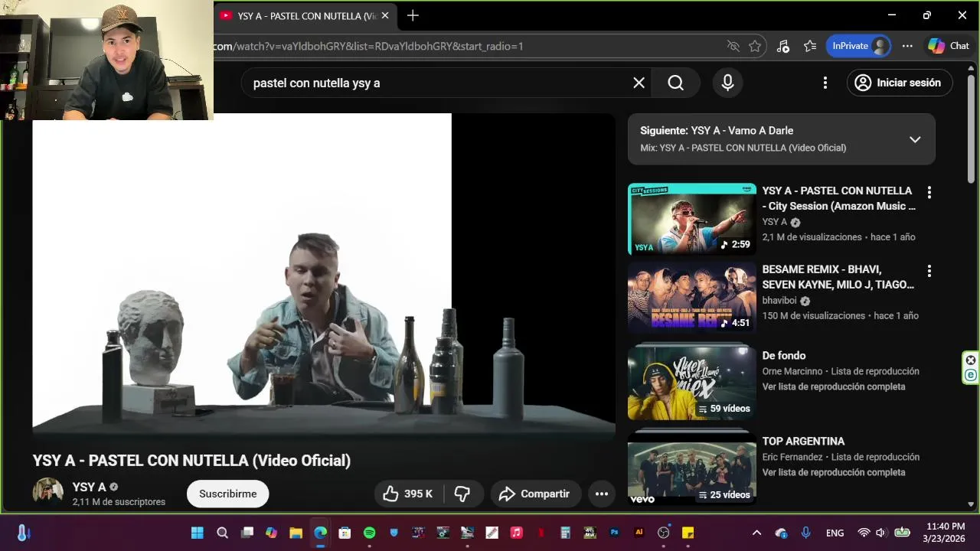The width and height of the screenshot is (980, 551).
Task: Switch to Microsoft Edge on taskbar
Action: coord(320,533)
